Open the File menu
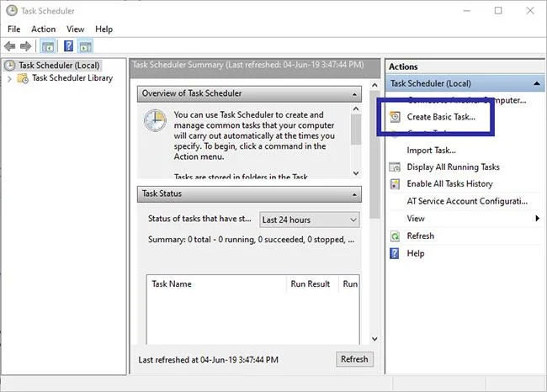547x392 pixels. [x=14, y=29]
